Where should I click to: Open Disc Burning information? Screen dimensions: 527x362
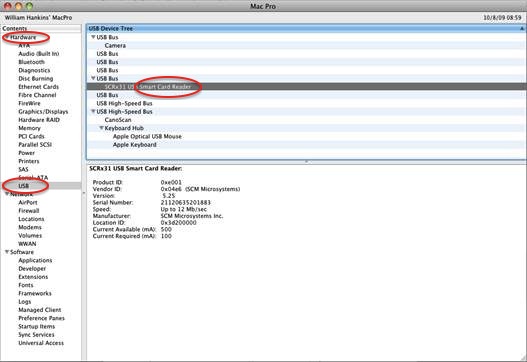pyautogui.click(x=36, y=79)
